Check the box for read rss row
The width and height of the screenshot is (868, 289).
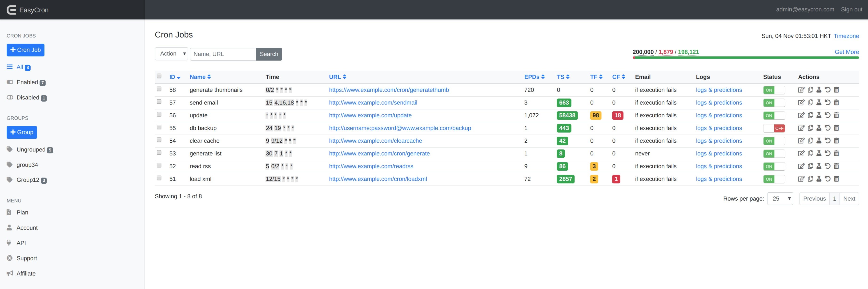tap(159, 165)
